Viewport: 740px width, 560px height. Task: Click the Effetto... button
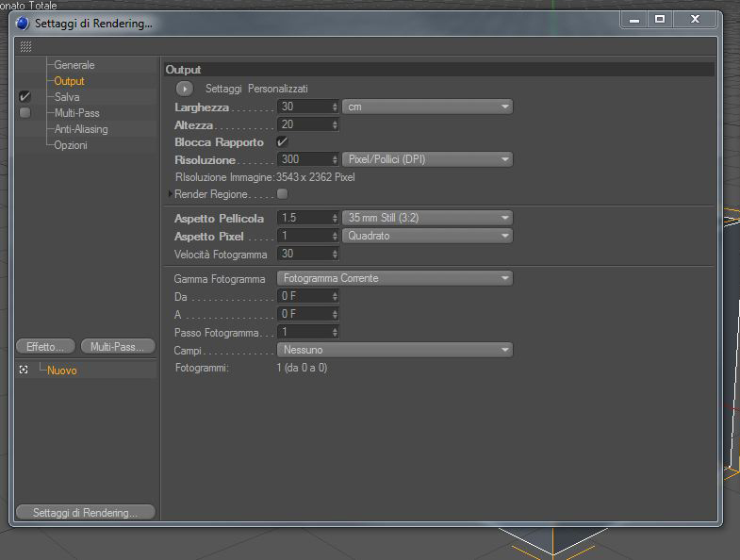[x=45, y=347]
